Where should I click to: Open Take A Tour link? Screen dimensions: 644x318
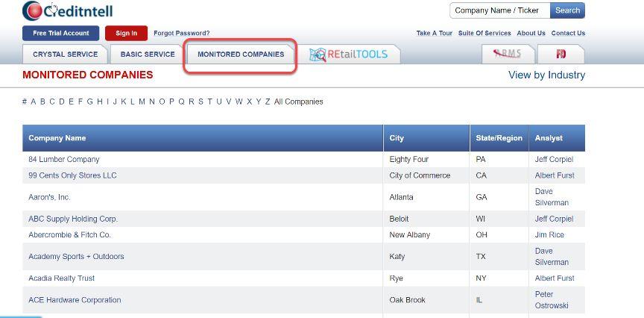[434, 34]
